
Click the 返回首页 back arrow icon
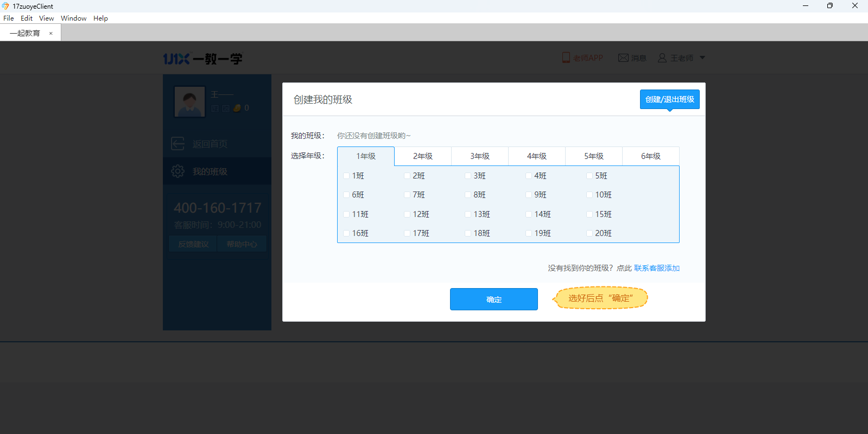click(178, 144)
